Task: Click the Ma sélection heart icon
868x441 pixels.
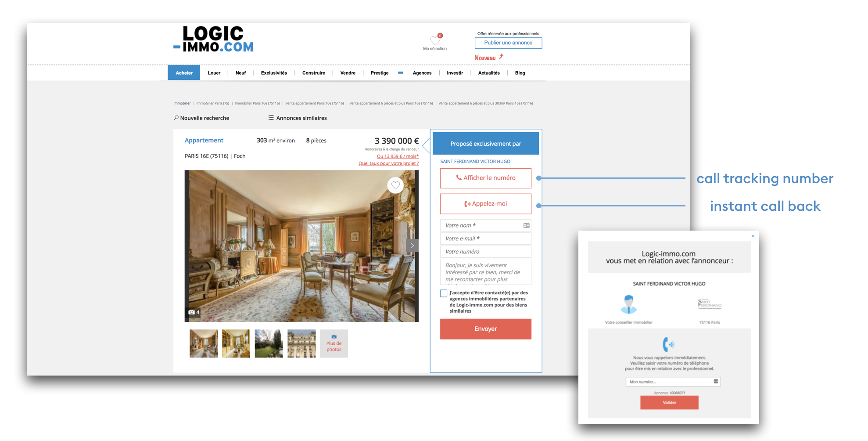Action: point(435,40)
